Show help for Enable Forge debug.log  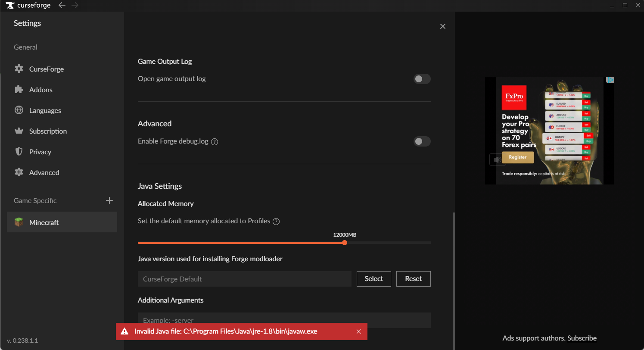point(215,141)
